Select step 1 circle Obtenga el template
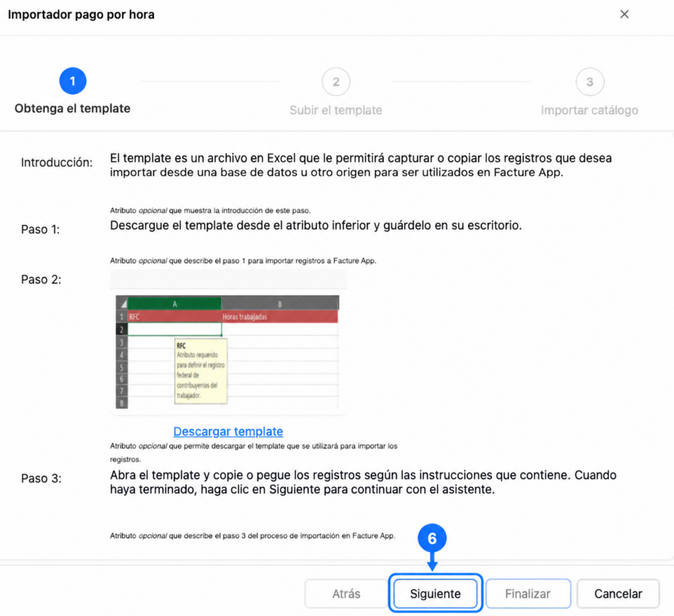 [x=72, y=81]
